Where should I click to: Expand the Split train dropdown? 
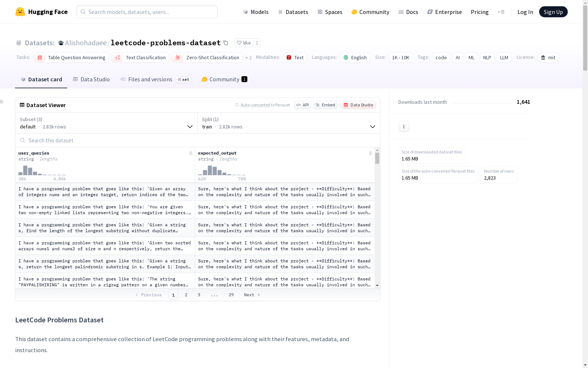tap(289, 123)
